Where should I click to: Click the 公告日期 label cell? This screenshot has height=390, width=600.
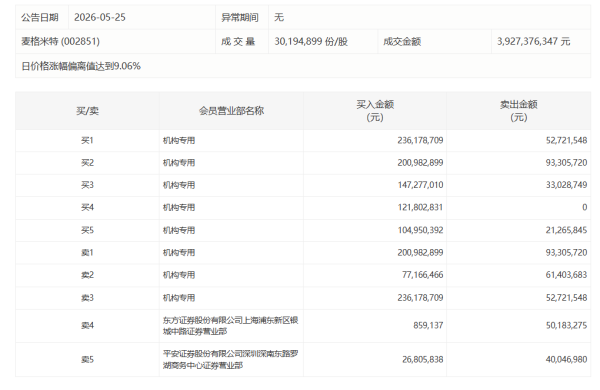click(42, 18)
